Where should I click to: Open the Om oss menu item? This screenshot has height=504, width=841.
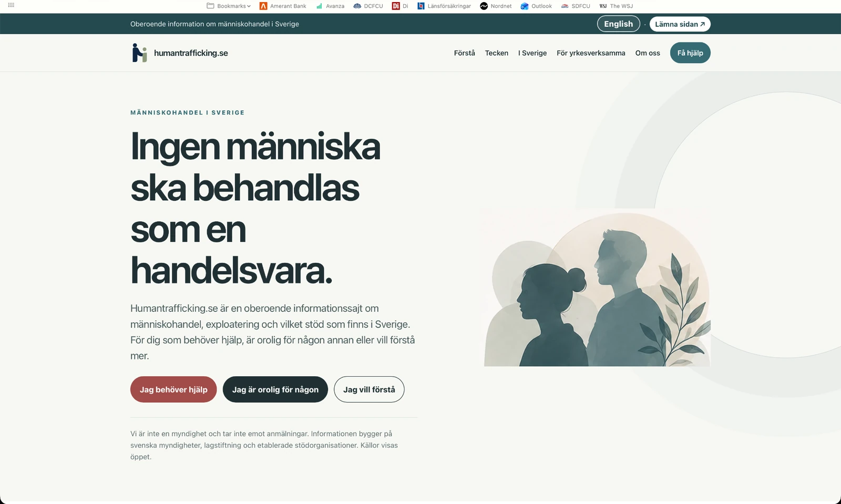[x=648, y=53]
